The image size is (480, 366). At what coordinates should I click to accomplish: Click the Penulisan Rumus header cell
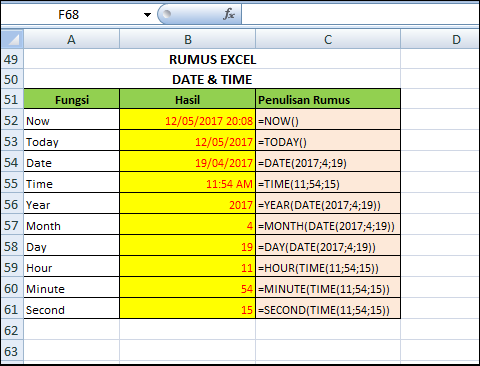point(328,99)
